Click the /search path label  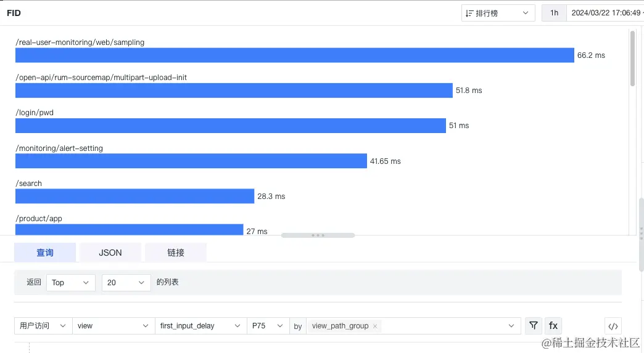click(29, 183)
